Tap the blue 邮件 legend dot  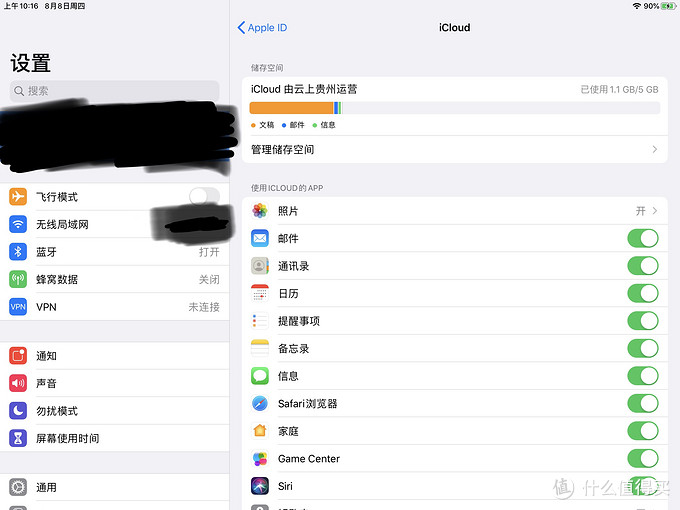(x=284, y=125)
